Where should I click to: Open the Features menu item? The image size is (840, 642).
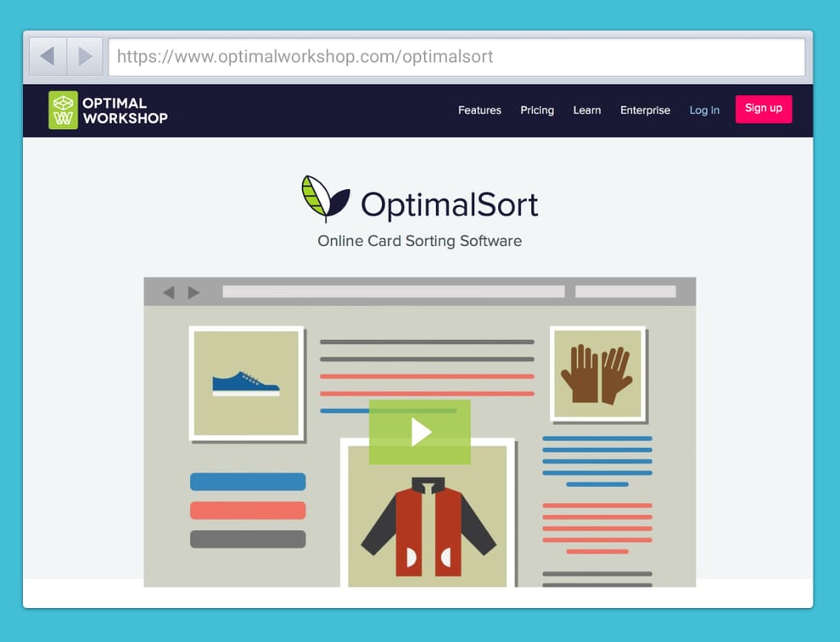[x=479, y=109]
